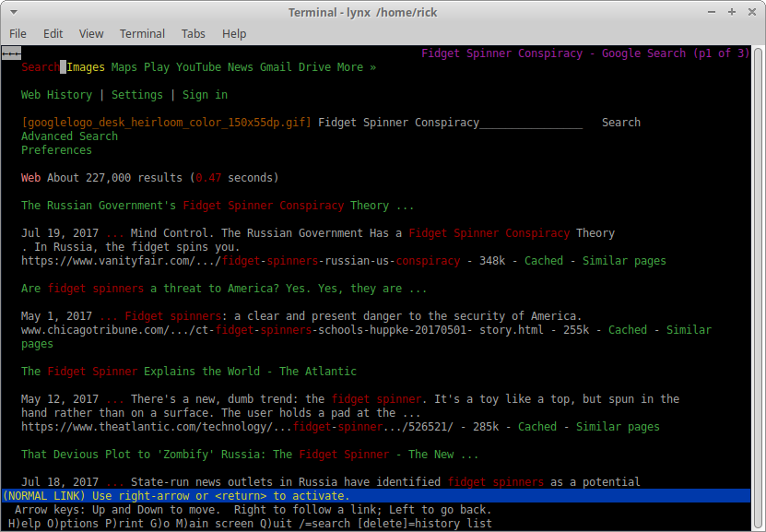Click the googlelogo_desk_heirloom_color gif image link
Image resolution: width=766 pixels, height=532 pixels.
point(166,123)
